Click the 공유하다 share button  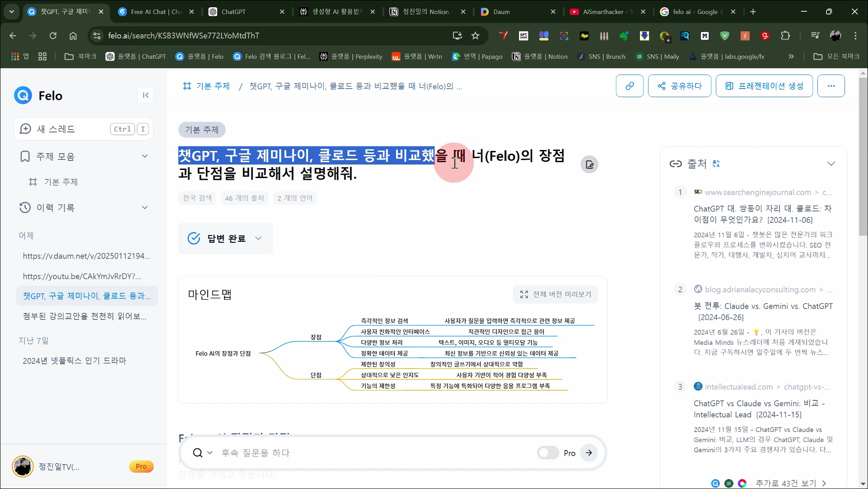click(x=679, y=86)
